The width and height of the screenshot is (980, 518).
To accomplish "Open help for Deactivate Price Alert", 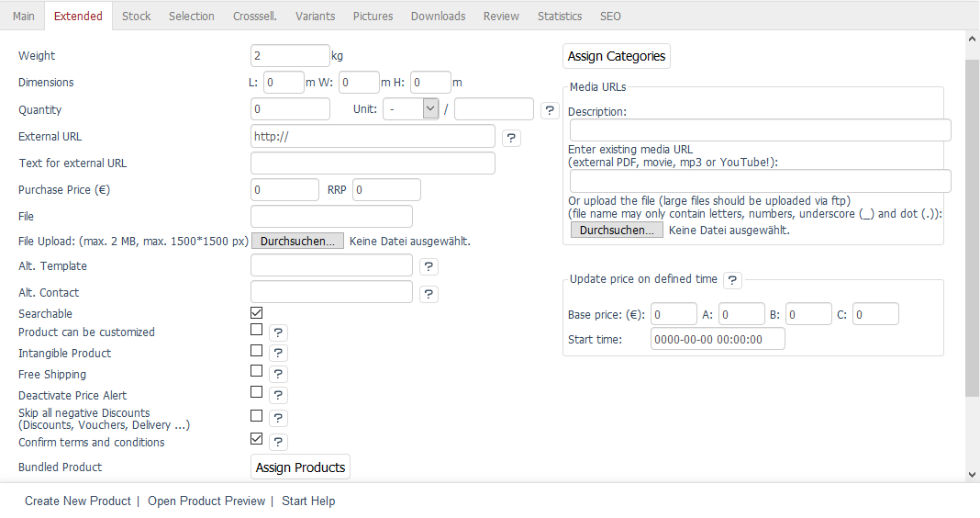I will (278, 395).
